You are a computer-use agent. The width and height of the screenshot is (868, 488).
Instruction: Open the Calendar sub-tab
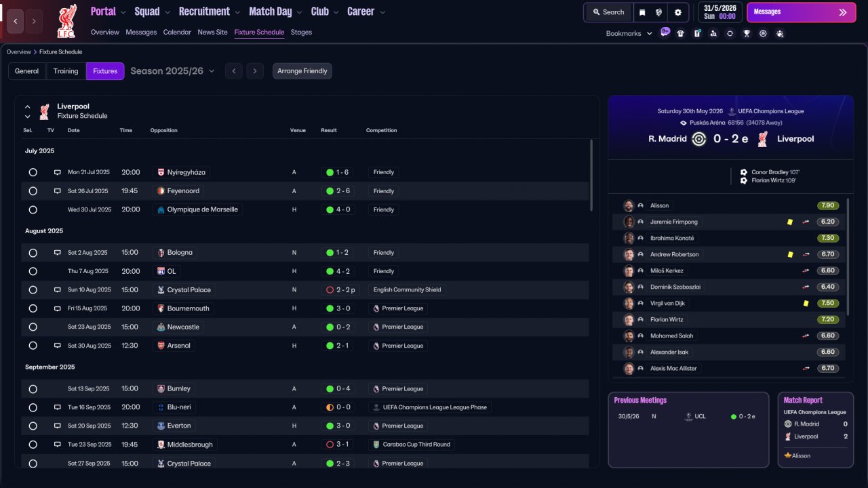[177, 33]
